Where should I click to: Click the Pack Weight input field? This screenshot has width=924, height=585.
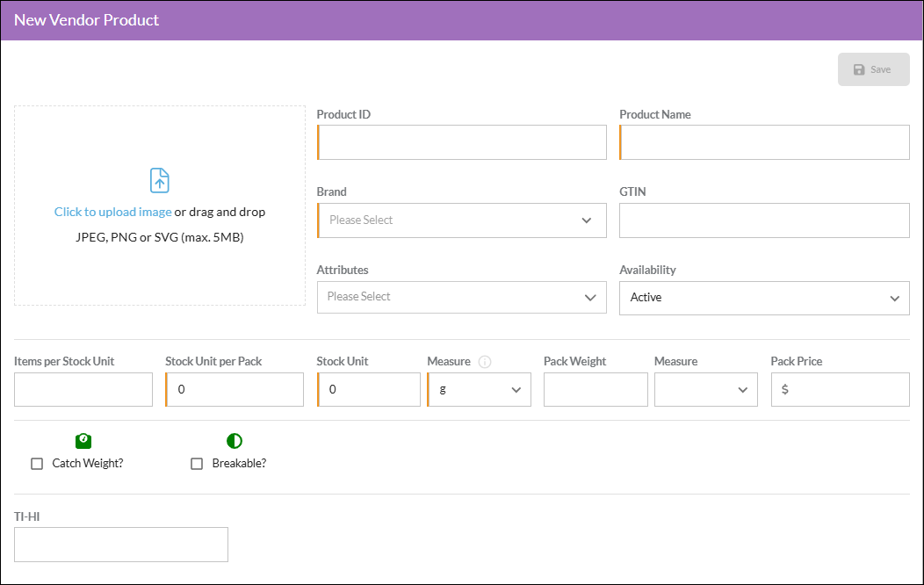[596, 389]
